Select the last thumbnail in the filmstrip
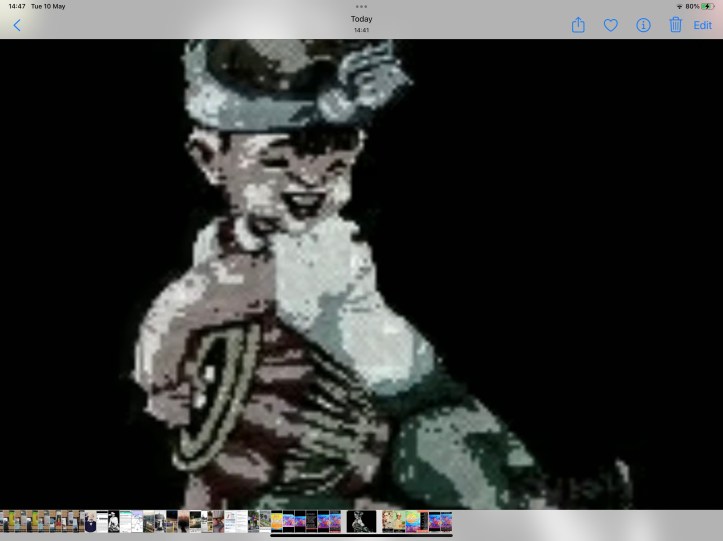The height and width of the screenshot is (541, 723). coord(447,521)
